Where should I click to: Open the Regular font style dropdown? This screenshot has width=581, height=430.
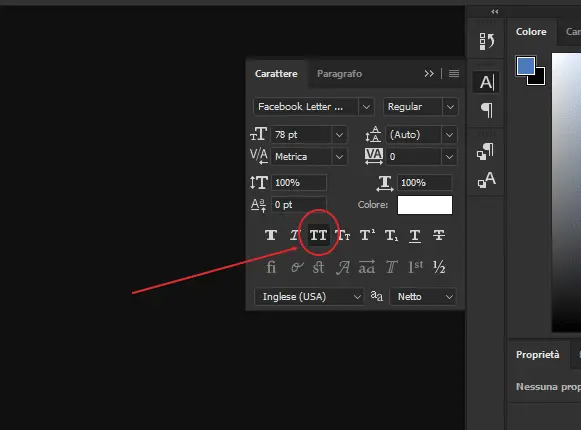(450, 107)
